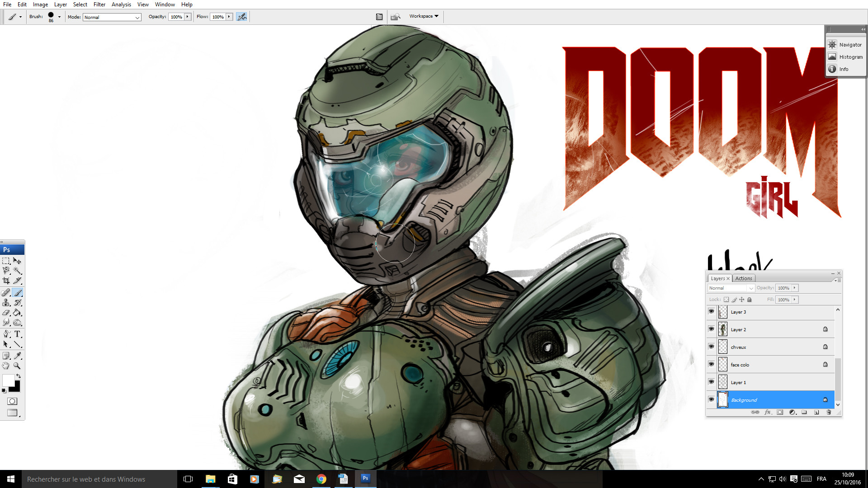Select the Crop tool
Screen dimensions: 868x488
pos(6,280)
